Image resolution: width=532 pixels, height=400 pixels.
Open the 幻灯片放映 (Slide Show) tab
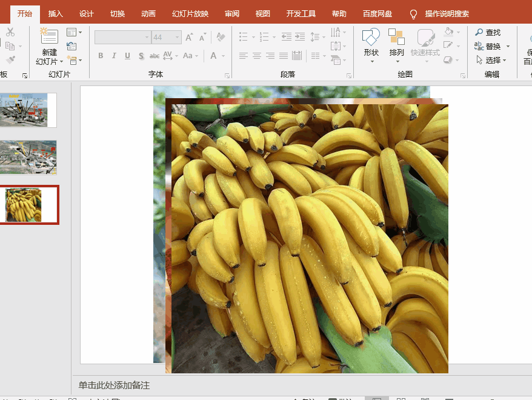tap(191, 13)
